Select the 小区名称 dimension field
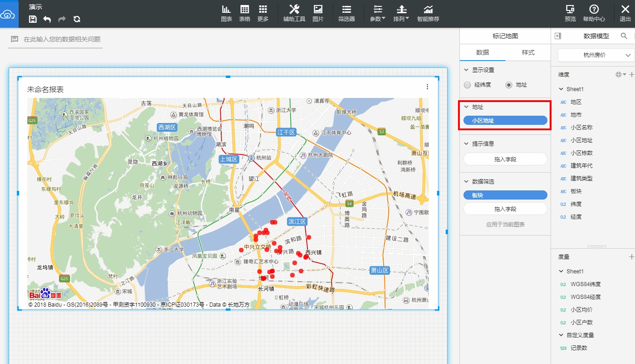 [582, 128]
